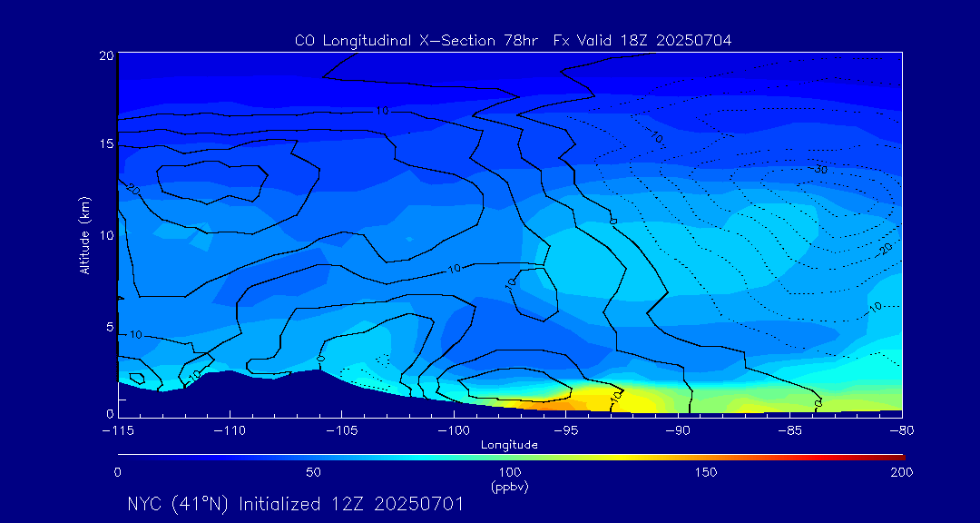This screenshot has height=523, width=980.
Task: Click the '0' contour label near 11 km altitude
Action: click(612, 221)
